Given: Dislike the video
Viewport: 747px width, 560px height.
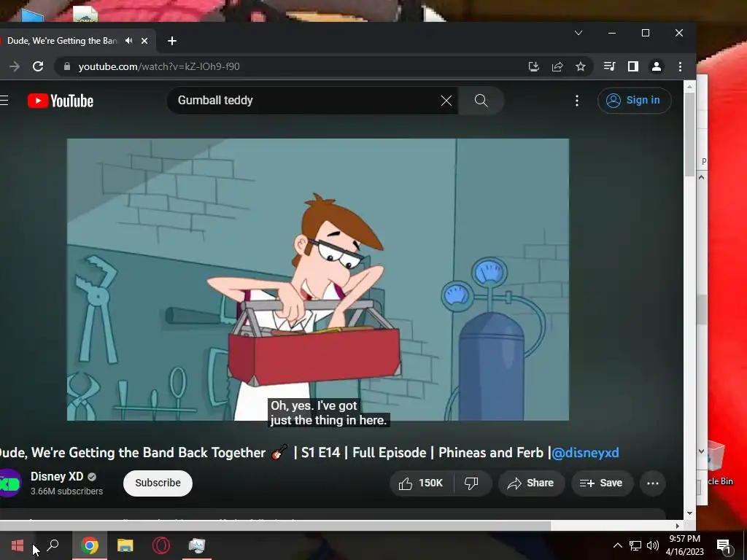Looking at the screenshot, I should pos(472,483).
